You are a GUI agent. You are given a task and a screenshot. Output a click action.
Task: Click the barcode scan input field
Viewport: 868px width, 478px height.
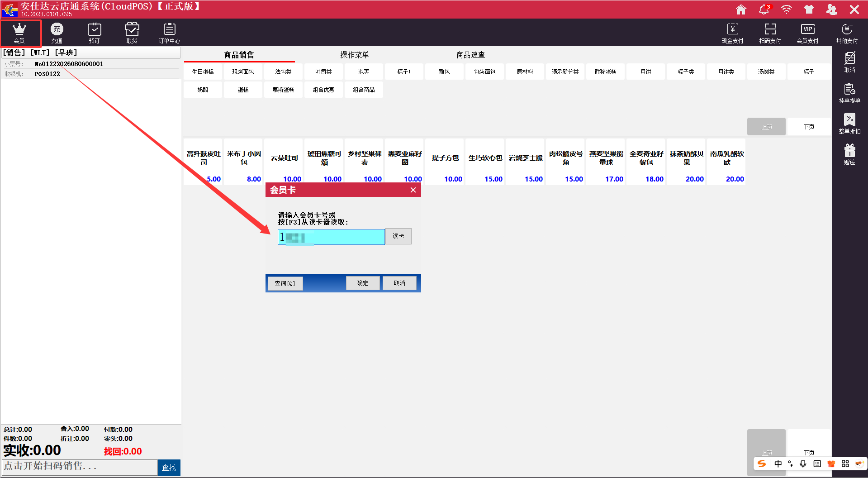(x=80, y=467)
